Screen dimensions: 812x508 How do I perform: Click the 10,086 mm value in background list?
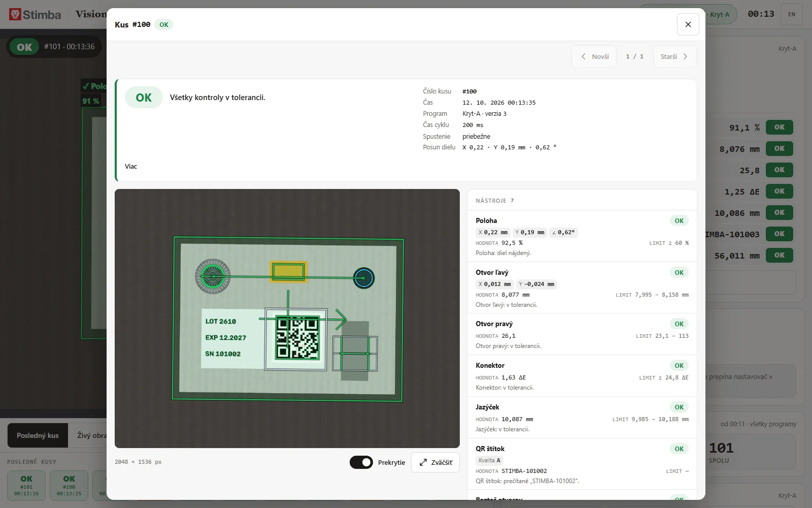[737, 213]
